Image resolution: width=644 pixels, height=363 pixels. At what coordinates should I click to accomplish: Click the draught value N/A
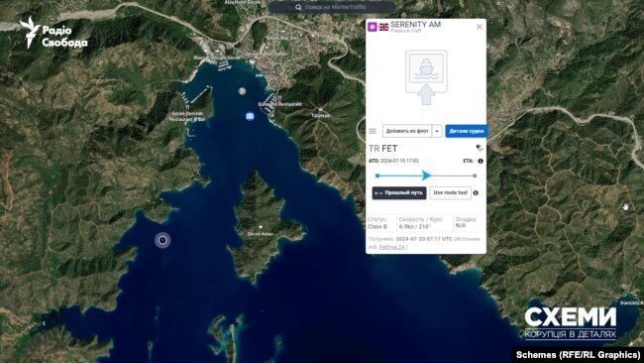pos(461,226)
